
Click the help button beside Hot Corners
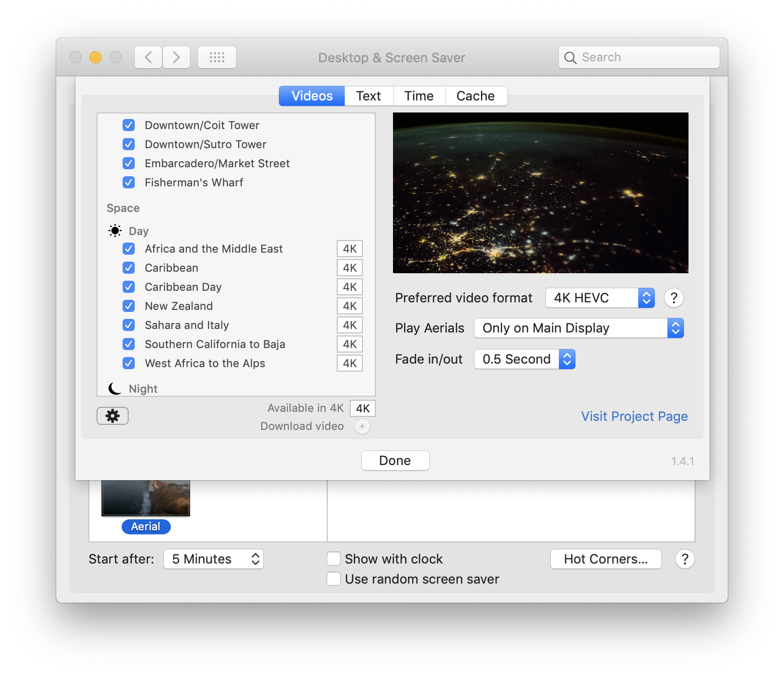(x=684, y=559)
